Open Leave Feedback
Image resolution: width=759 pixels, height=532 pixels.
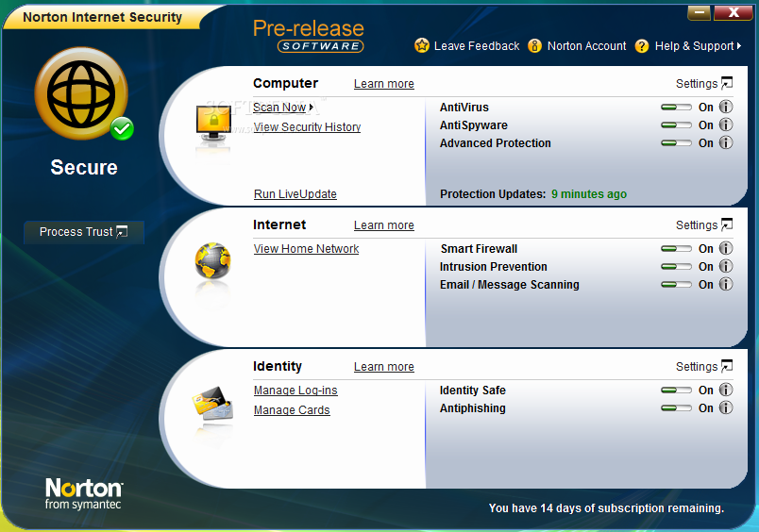[477, 46]
